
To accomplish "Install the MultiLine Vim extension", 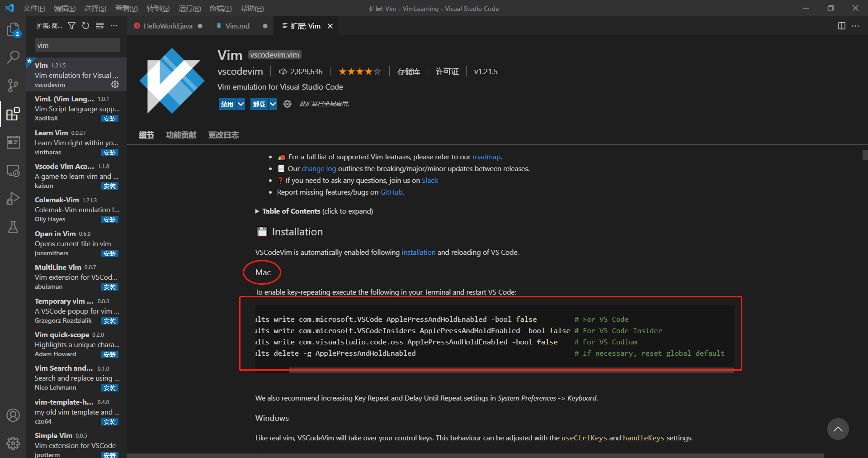I will click(109, 287).
